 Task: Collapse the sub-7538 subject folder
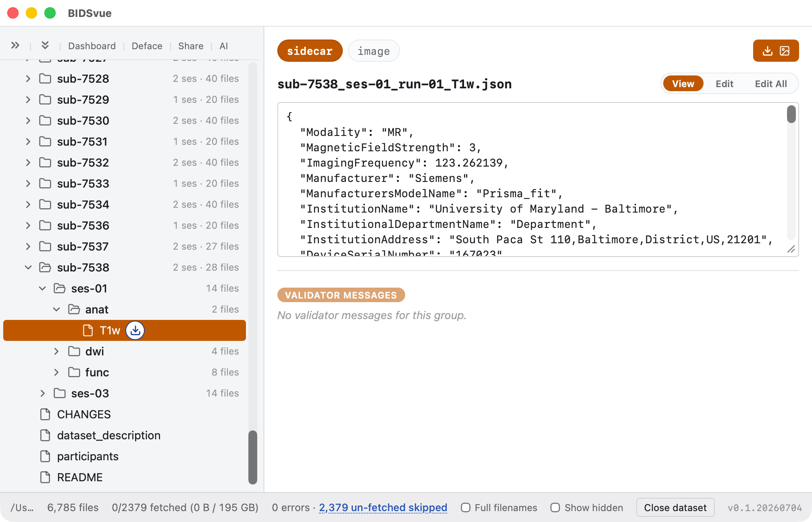(x=28, y=267)
